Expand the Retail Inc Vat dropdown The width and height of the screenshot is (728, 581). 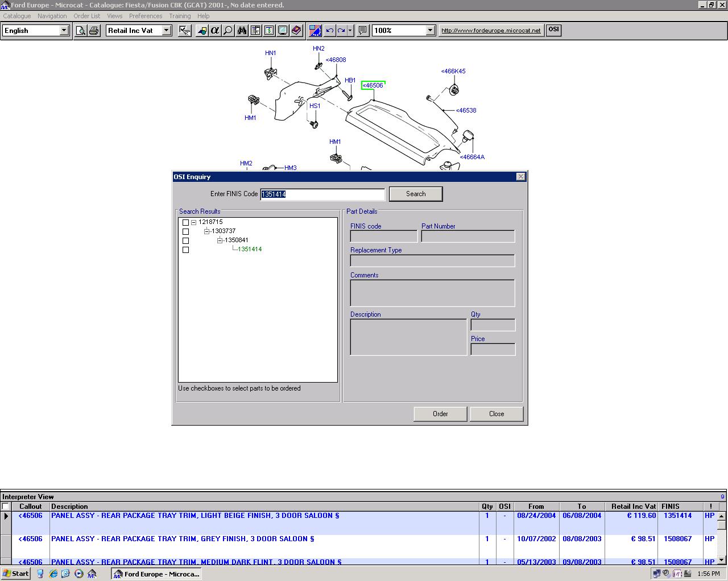coord(167,31)
